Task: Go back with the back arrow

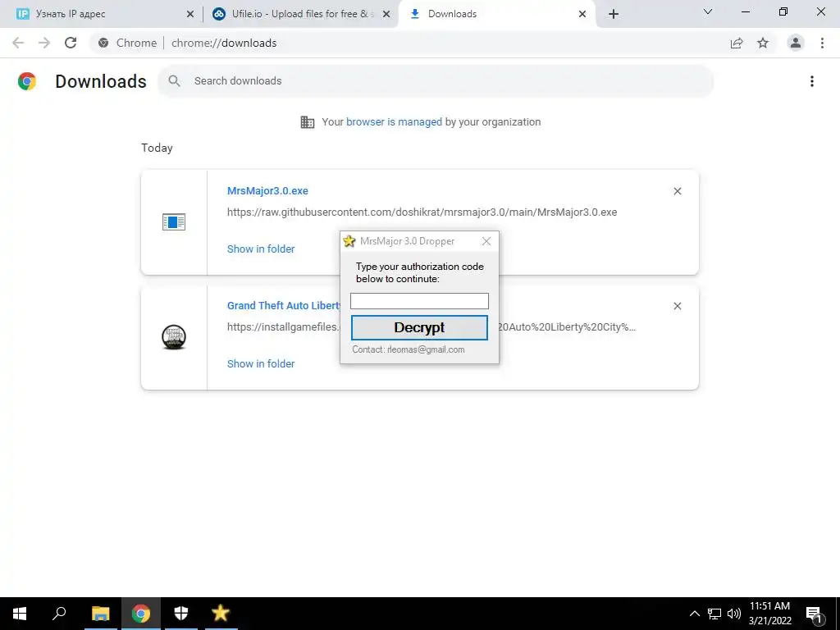Action: pyautogui.click(x=18, y=43)
